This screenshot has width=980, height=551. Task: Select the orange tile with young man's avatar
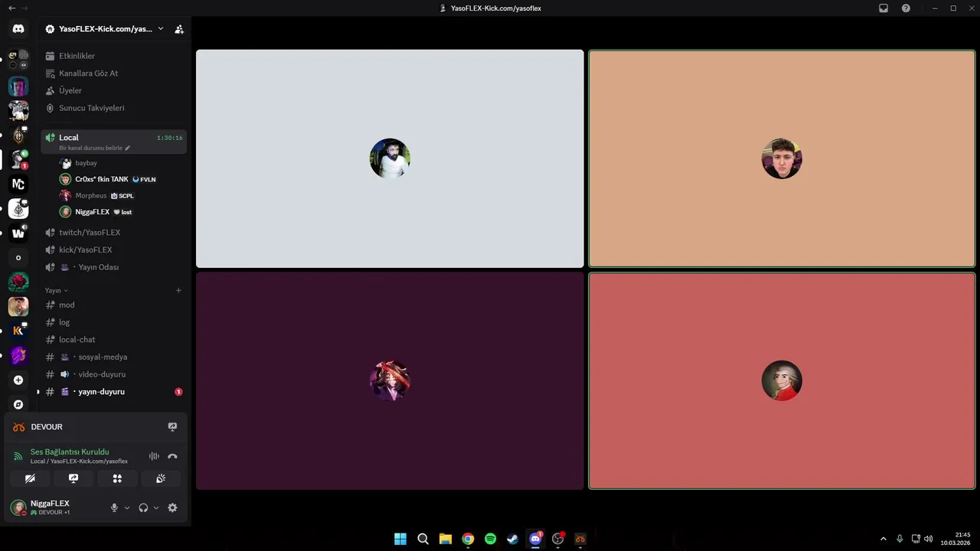(x=782, y=158)
